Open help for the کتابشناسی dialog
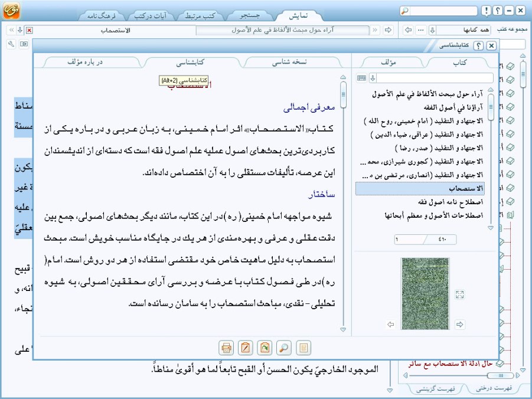The image size is (532, 399). point(478,45)
